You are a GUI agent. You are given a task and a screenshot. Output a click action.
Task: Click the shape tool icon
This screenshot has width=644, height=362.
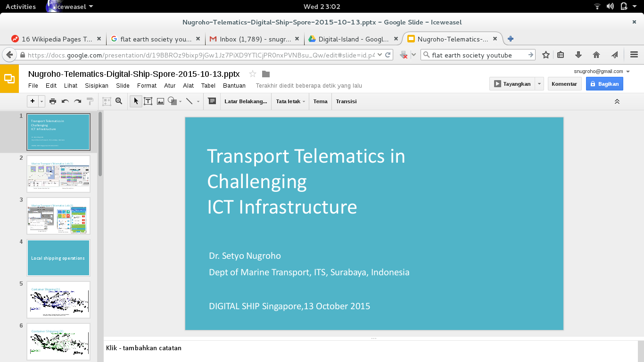tap(172, 101)
